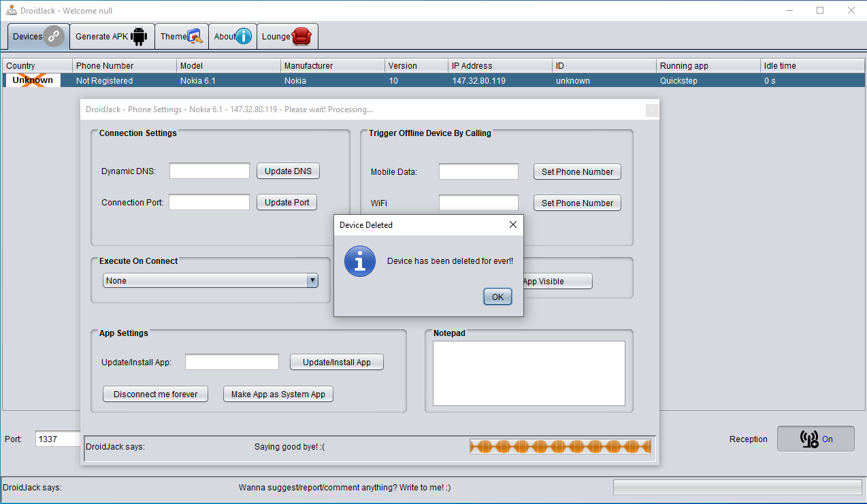Screen dimensions: 867x504
Task: Focus the Mobile Data number field
Action: 478,171
